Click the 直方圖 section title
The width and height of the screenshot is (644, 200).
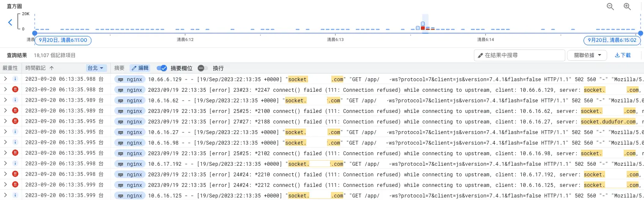tap(14, 6)
